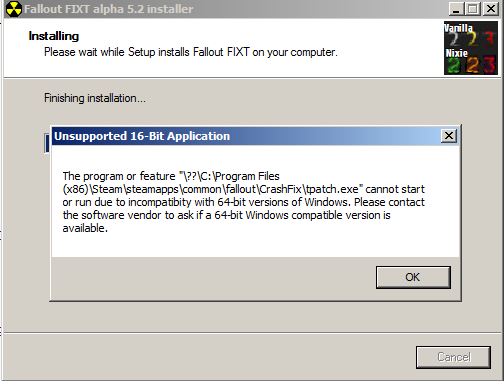
Task: Click the Finishing installation status text
Action: tap(95, 98)
